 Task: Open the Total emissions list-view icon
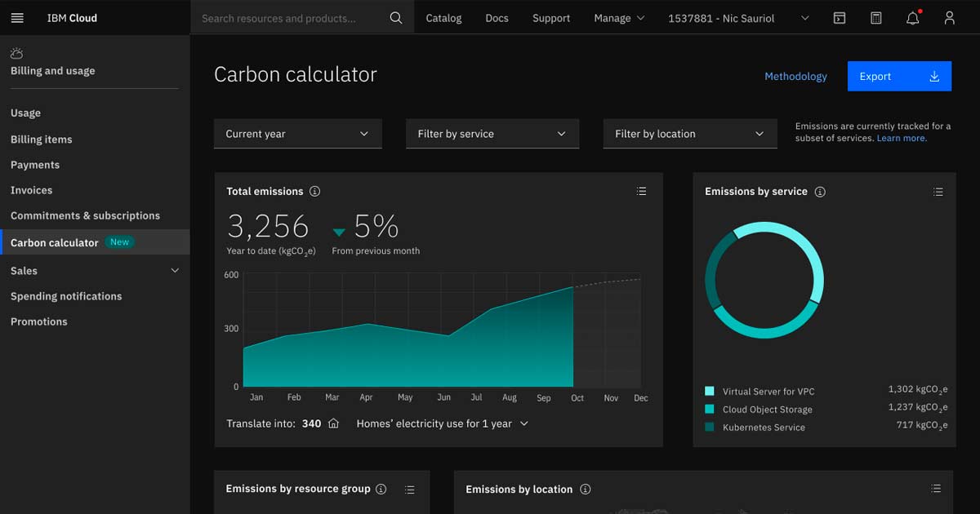pyautogui.click(x=641, y=192)
